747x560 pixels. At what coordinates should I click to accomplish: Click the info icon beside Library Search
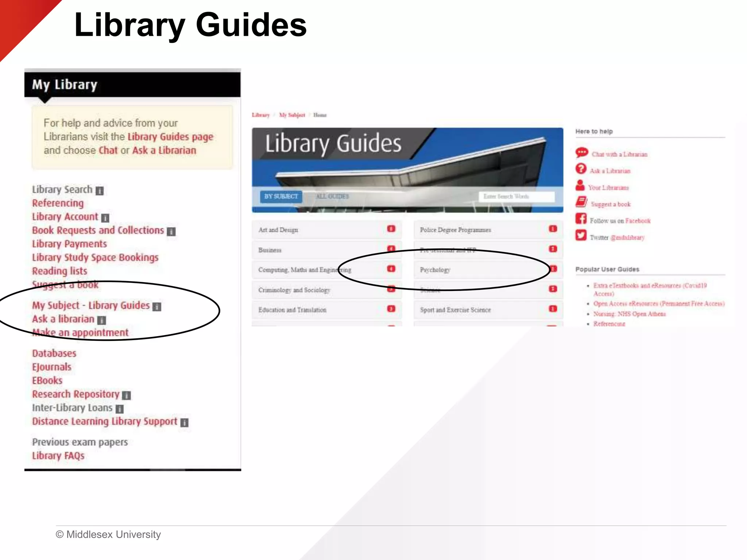100,191
